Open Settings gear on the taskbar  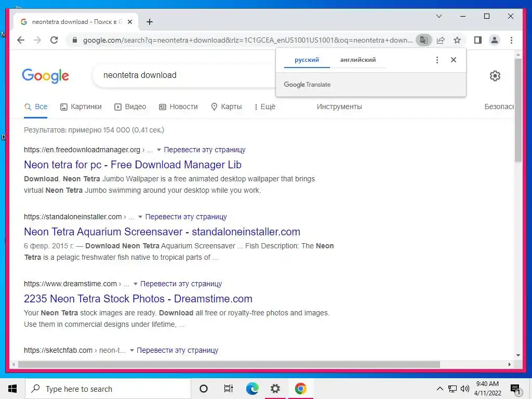tap(275, 389)
